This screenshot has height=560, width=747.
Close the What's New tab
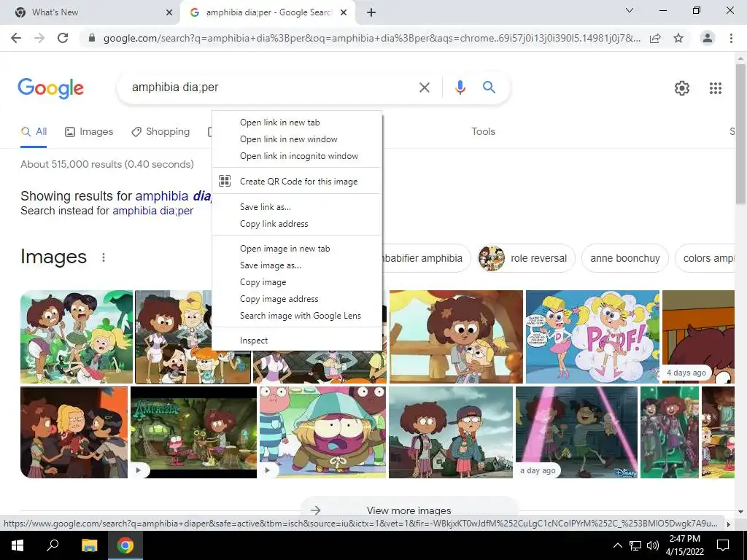pos(169,12)
